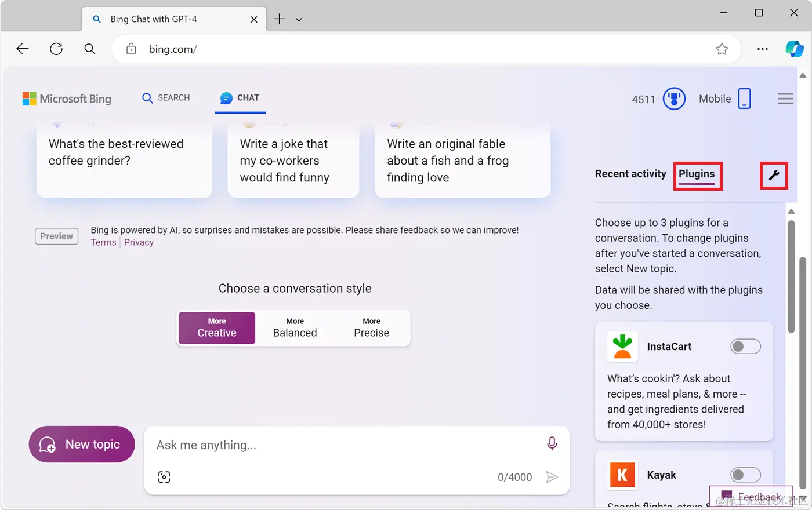Click the 4511 rewards points number

pyautogui.click(x=643, y=99)
